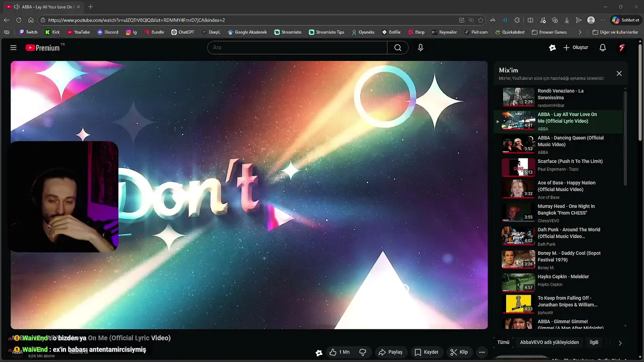
Task: Click the search magnifier button
Action: (x=398, y=48)
